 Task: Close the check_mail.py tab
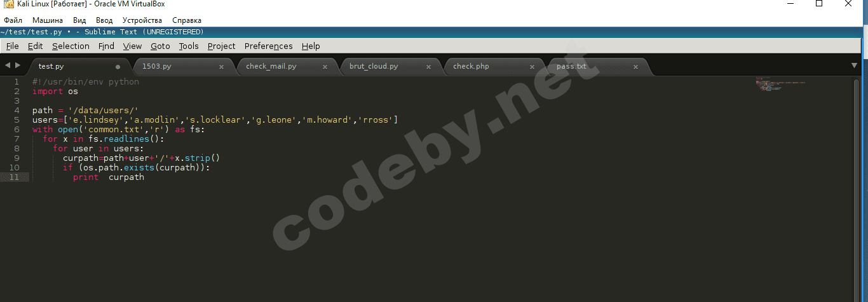(x=325, y=67)
